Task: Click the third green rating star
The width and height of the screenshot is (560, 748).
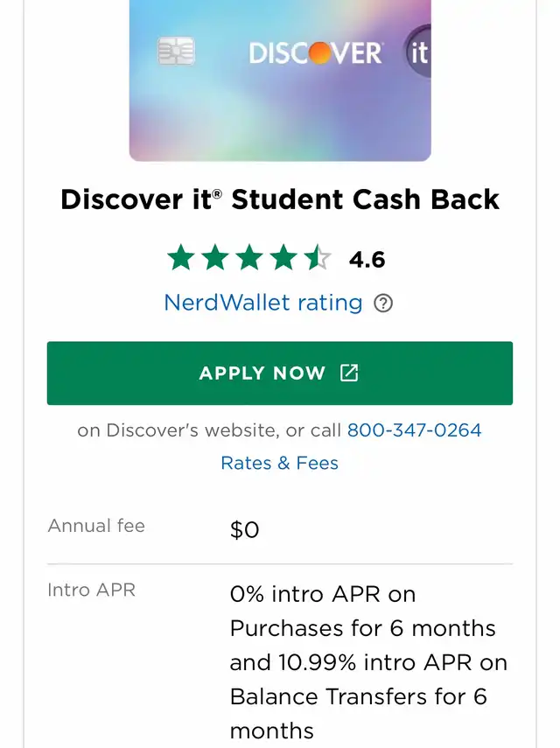Action: click(249, 258)
